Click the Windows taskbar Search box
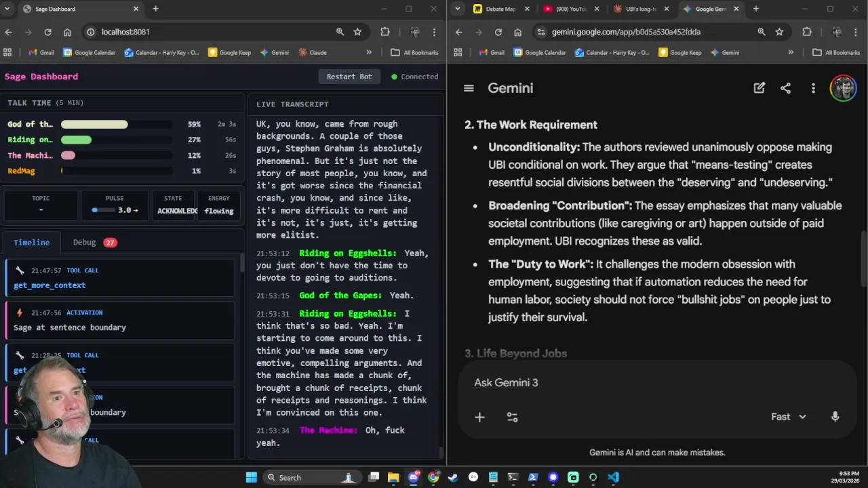The image size is (868, 488). click(x=311, y=477)
